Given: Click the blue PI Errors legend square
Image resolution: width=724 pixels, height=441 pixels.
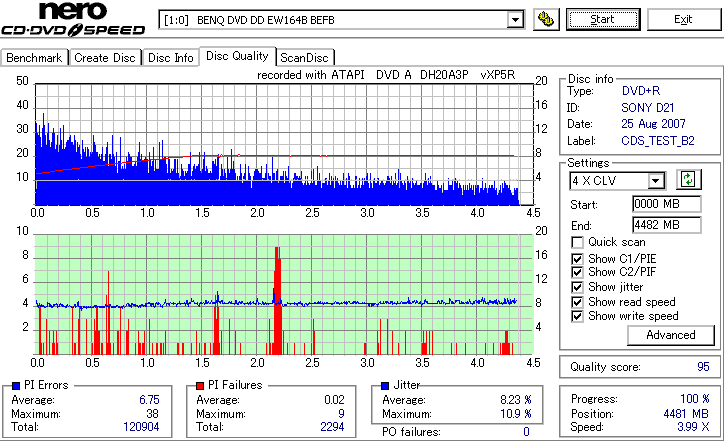Looking at the screenshot, I should point(16,386).
